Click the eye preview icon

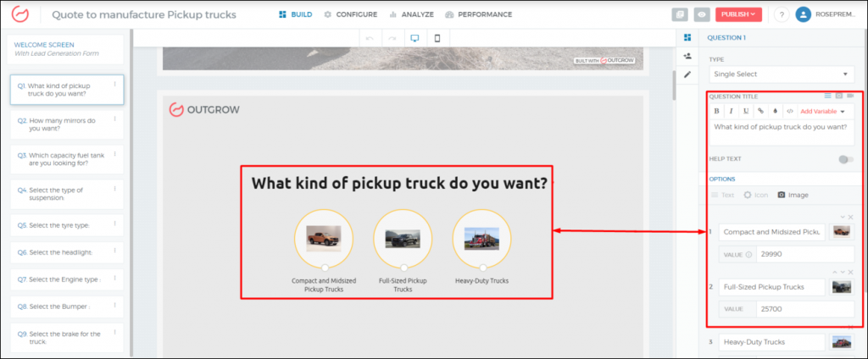pyautogui.click(x=701, y=14)
